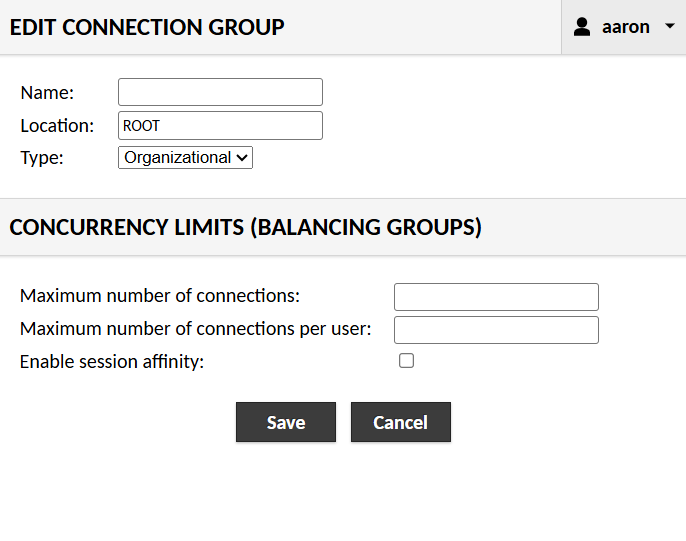Click the Concurrency Limits (Balancing Groups) header
The image size is (686, 541).
(x=245, y=228)
